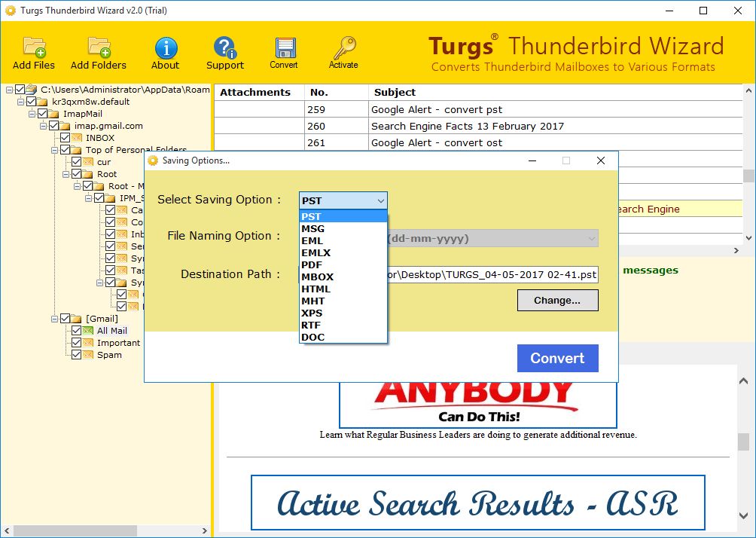Open the File Naming Option dropdown
The image size is (756, 538).
492,238
